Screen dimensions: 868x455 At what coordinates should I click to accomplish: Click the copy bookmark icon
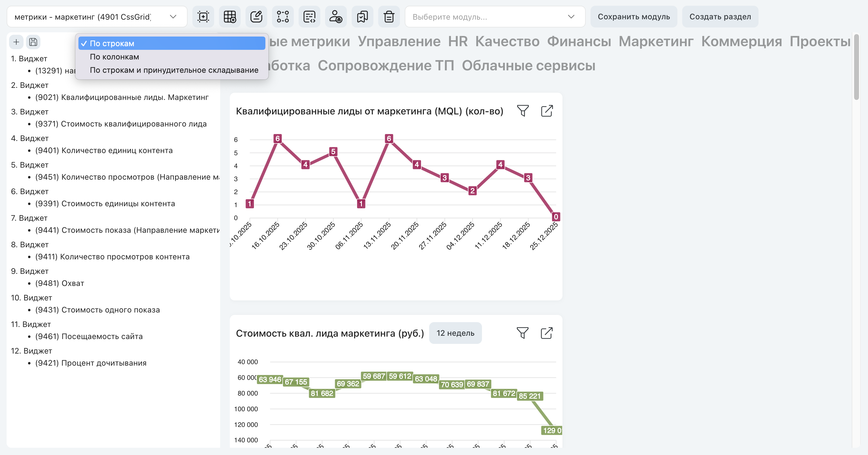tap(363, 17)
